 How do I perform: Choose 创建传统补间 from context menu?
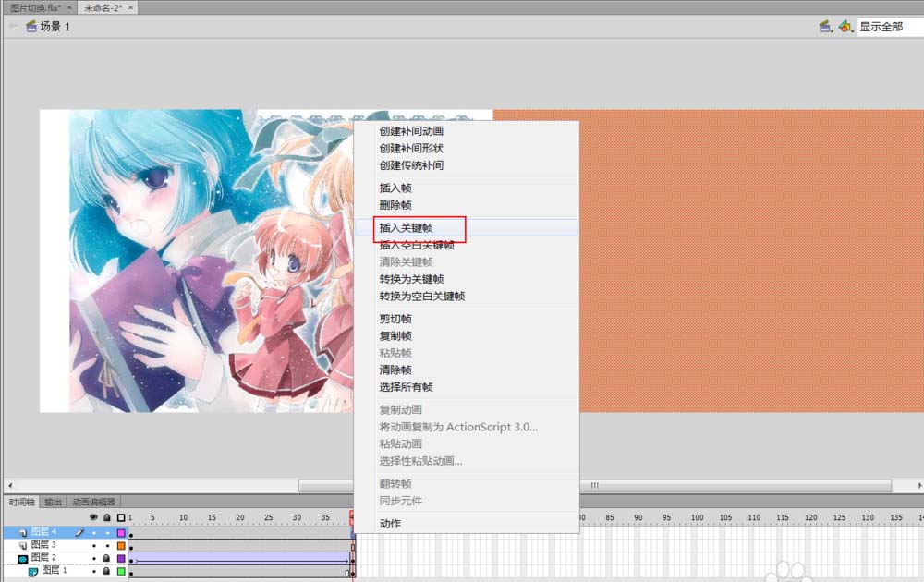click(411, 165)
